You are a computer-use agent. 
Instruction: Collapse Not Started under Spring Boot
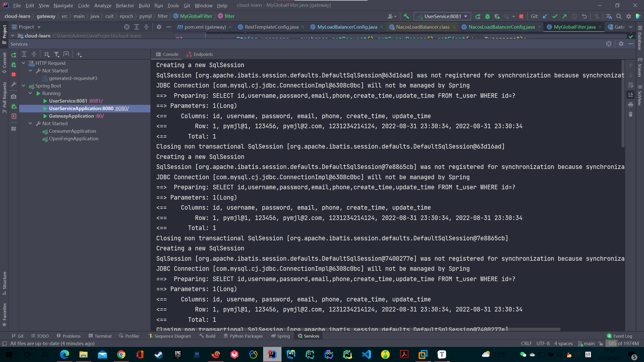30,123
